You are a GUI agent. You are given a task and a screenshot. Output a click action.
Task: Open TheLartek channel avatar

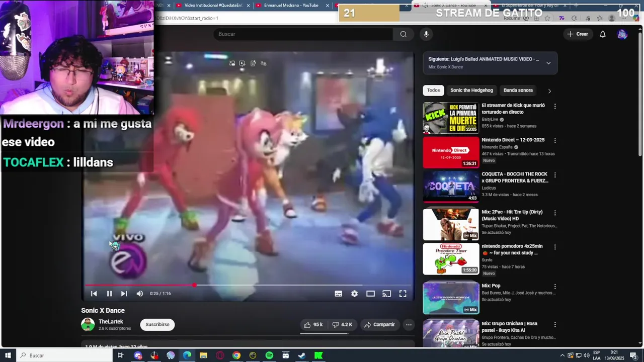[88, 324]
